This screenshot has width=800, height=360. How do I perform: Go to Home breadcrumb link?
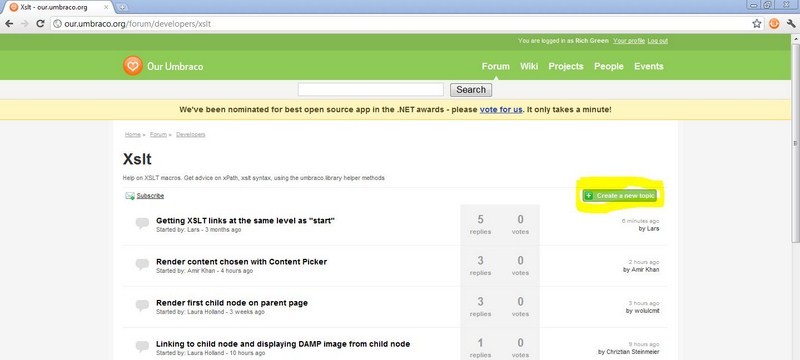pyautogui.click(x=133, y=135)
